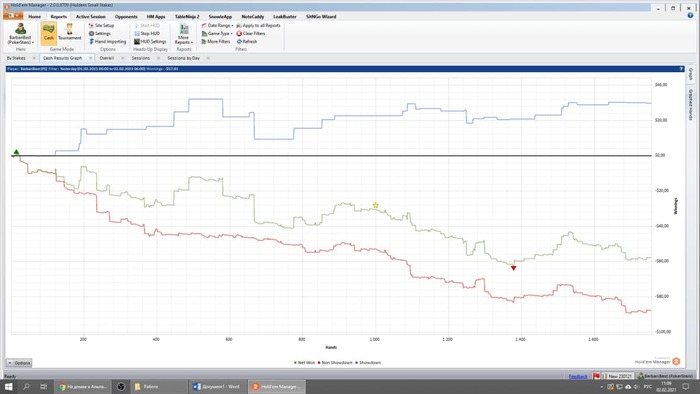This screenshot has height=394, width=700.
Task: Open Task View on taskbar
Action: click(43, 386)
